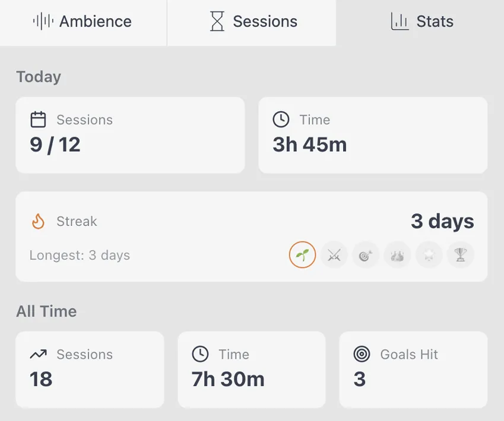This screenshot has height=421, width=504.
Task: Select the crossed swords achievement badge
Action: click(x=334, y=254)
